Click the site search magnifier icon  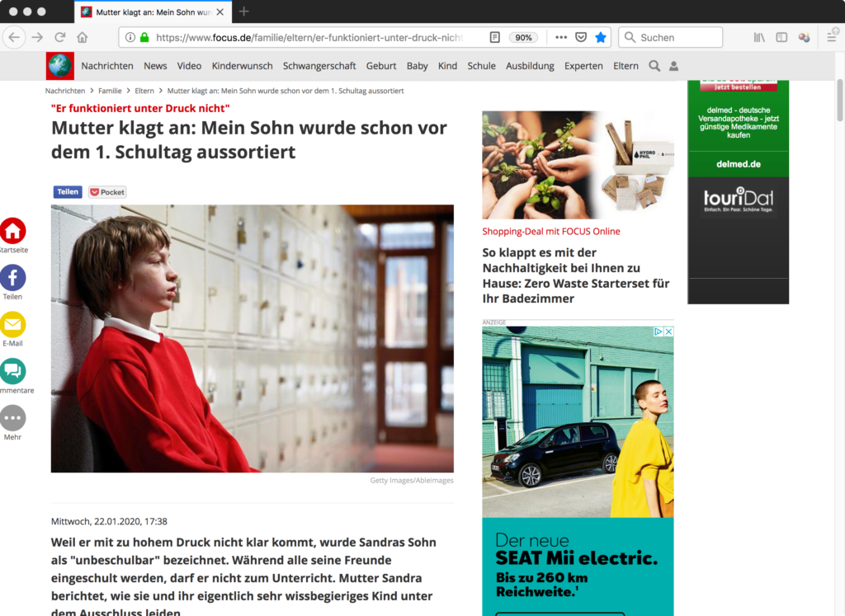[654, 66]
